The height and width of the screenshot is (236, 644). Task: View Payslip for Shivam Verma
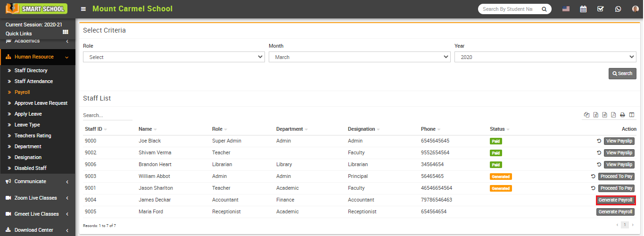619,152
